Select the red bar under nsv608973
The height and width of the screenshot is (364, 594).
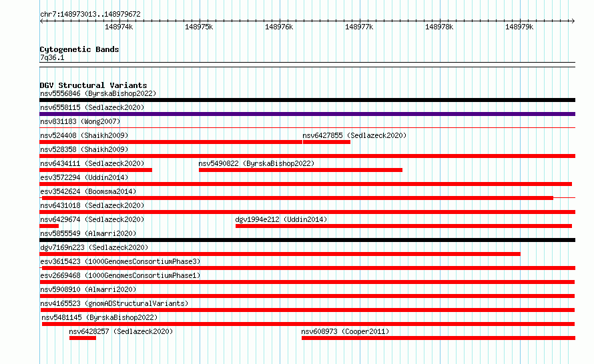(x=438, y=338)
